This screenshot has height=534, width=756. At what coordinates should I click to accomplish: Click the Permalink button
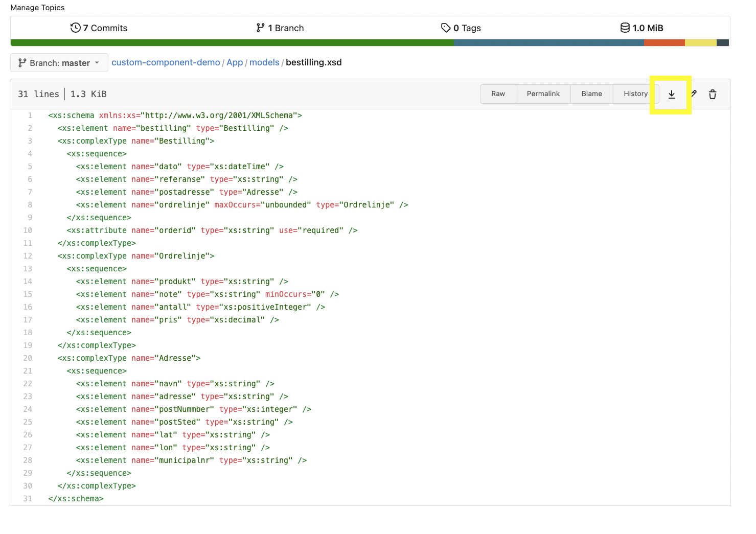coord(543,94)
